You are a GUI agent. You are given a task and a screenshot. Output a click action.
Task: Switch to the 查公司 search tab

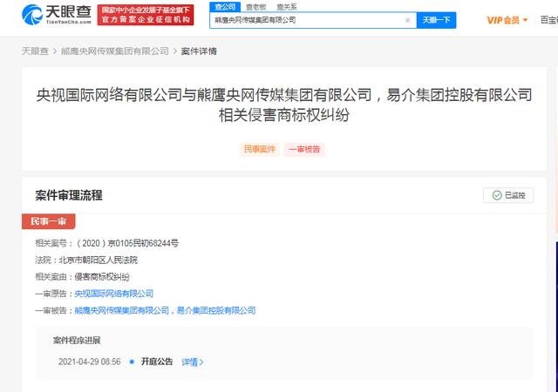coord(225,6)
